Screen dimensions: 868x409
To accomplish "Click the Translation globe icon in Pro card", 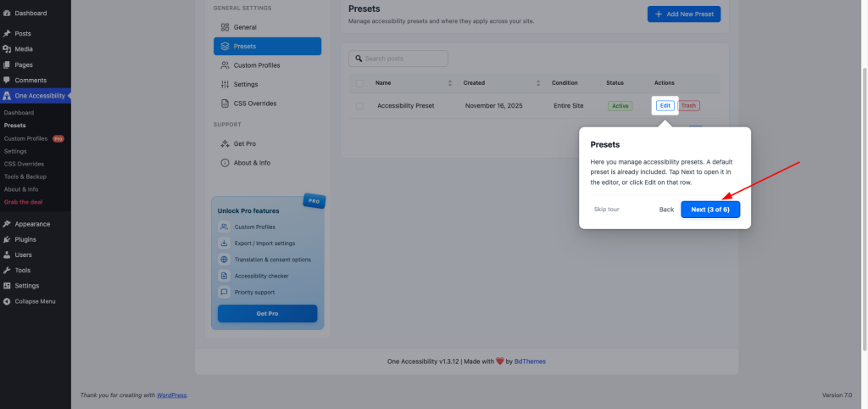I will click(x=224, y=260).
